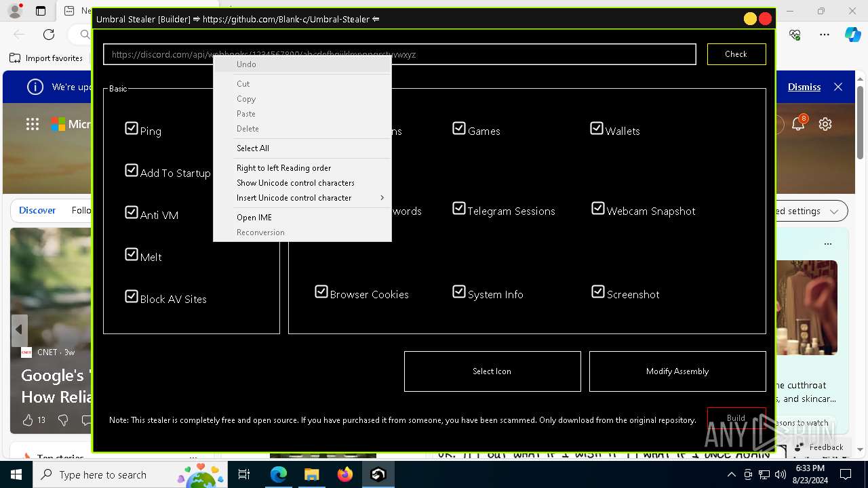868x488 pixels.
Task: Open Firefox from taskbar
Action: [344, 475]
